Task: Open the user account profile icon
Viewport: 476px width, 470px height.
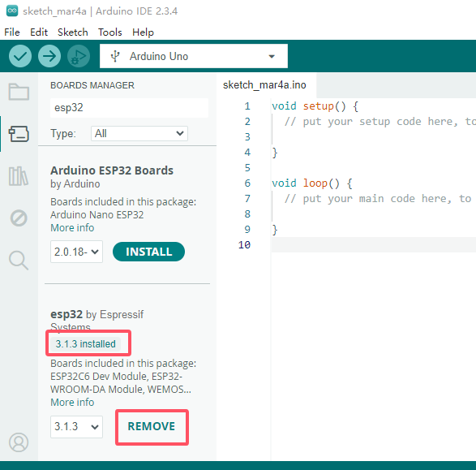Action: click(x=19, y=442)
